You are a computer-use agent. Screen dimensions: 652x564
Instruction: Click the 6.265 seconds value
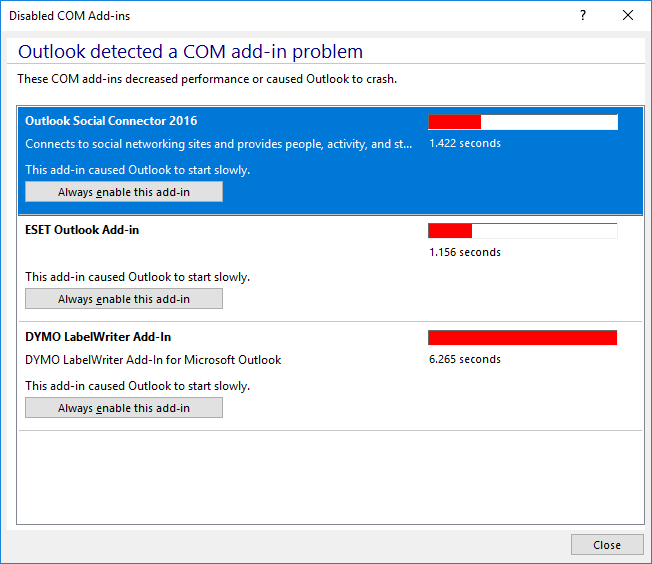coord(465,359)
